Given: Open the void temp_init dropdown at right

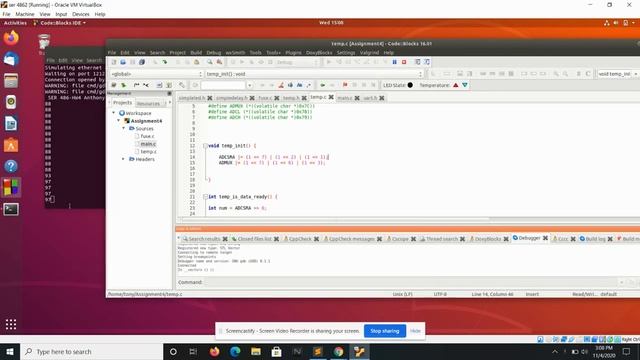Looking at the screenshot, I should click(618, 74).
